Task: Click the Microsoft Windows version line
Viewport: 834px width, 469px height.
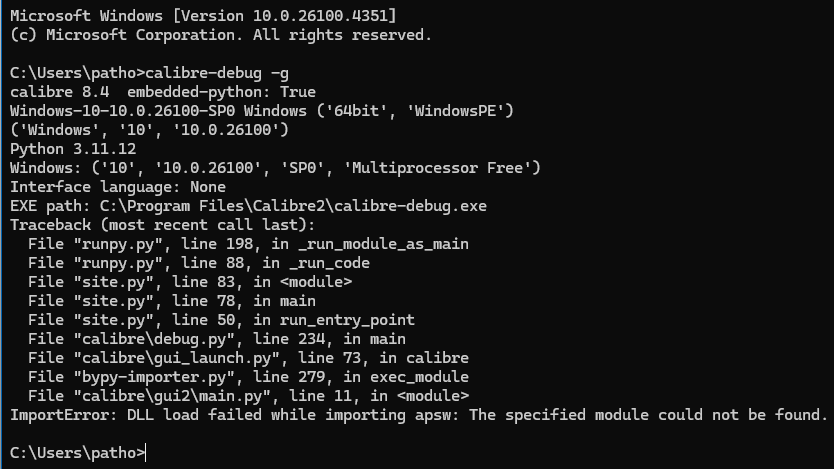Action: coord(202,16)
